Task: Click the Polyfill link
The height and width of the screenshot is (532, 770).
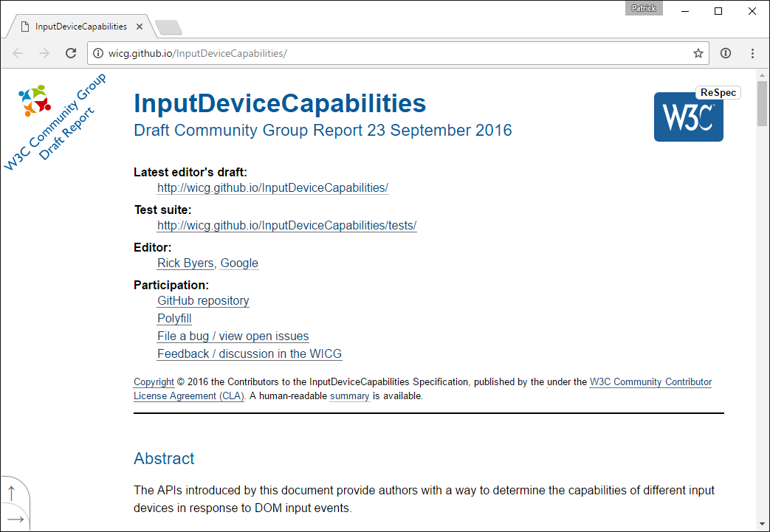Action: click(174, 319)
